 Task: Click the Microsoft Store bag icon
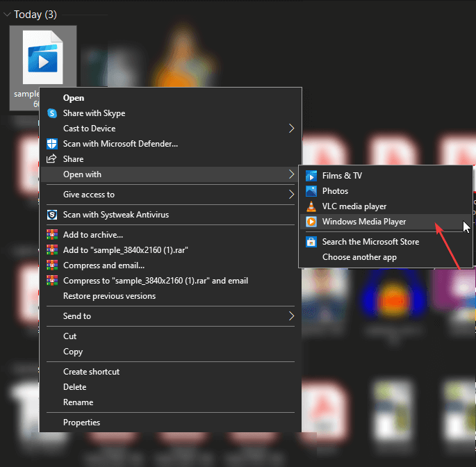coord(311,242)
